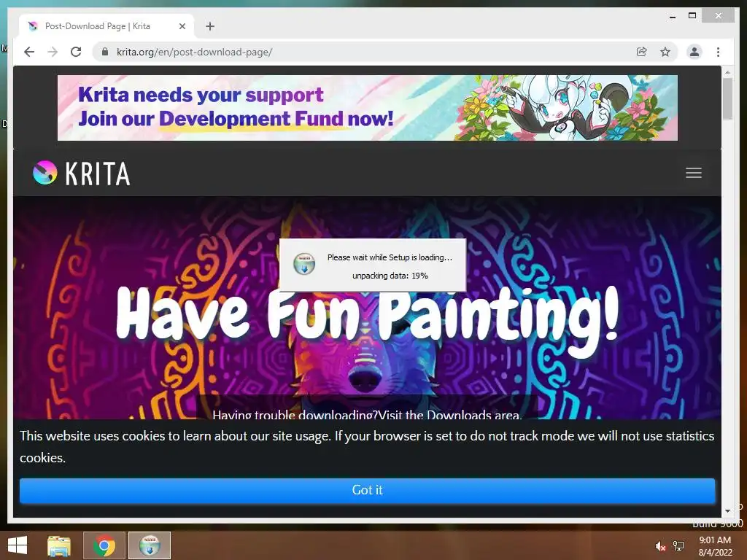Click the 'unpacking data: 19%' text
Screen dimensions: 747x560
click(x=390, y=276)
